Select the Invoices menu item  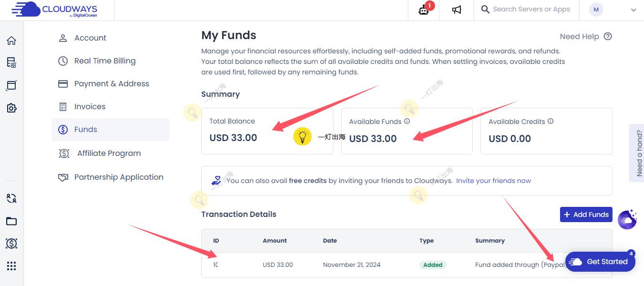[x=90, y=107]
